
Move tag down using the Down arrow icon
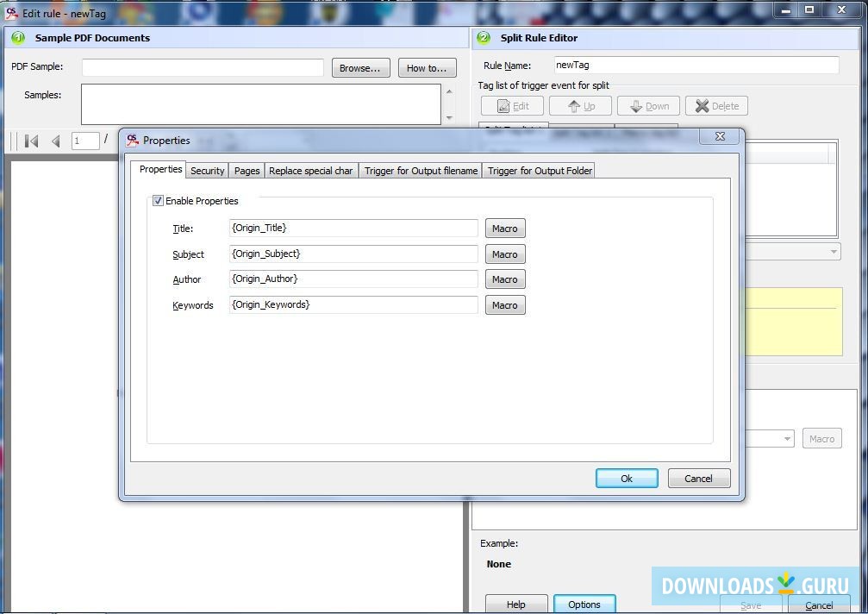coord(638,105)
